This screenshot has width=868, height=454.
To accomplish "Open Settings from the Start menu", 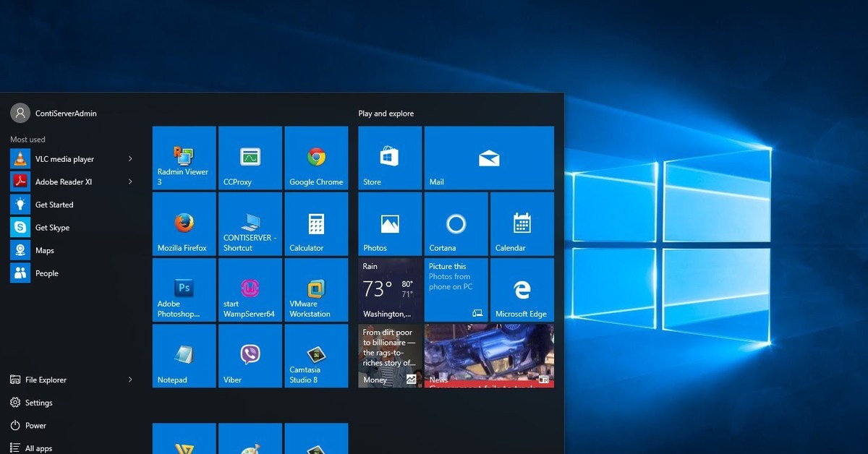I will pos(38,403).
